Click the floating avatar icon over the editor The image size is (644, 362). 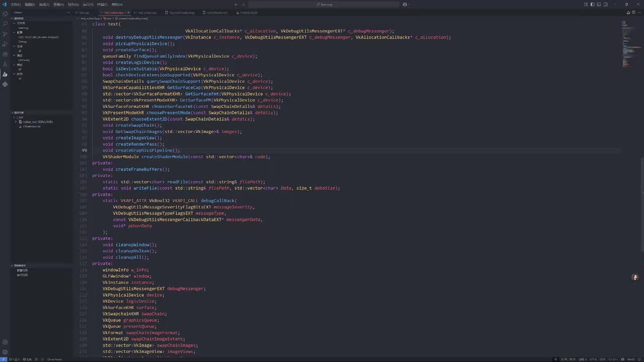click(635, 277)
